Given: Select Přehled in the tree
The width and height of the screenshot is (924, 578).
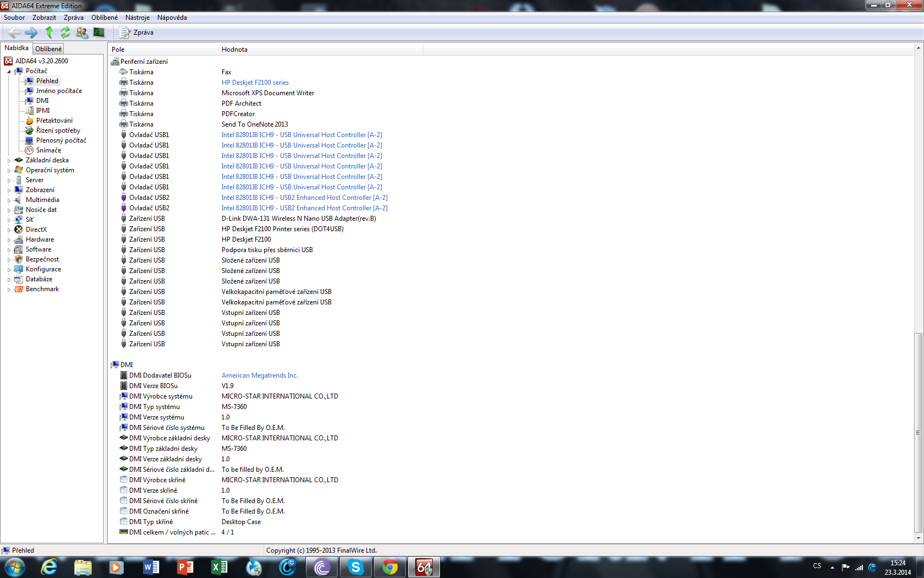Looking at the screenshot, I should click(x=47, y=81).
